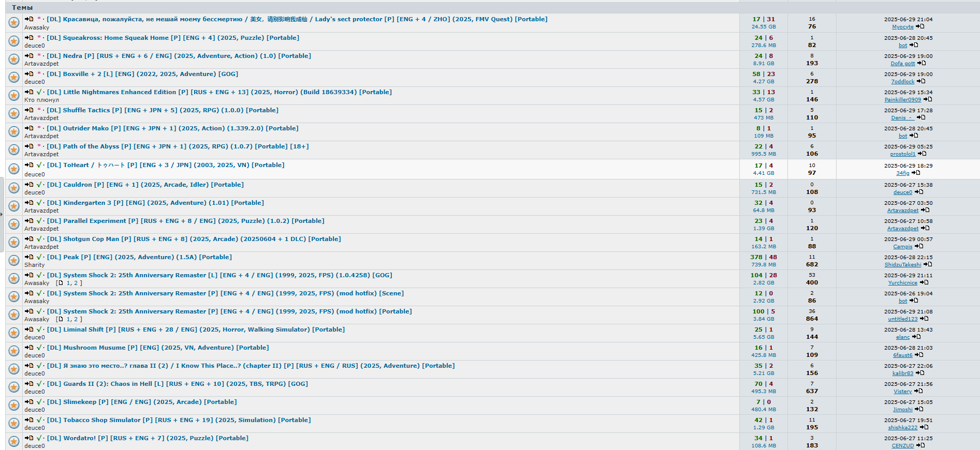The image size is (980, 450).
Task: Open last post icon next to untitled123
Action: (x=924, y=319)
